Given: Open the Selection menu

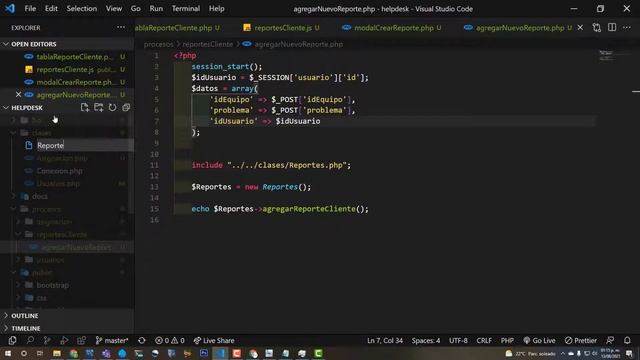Looking at the screenshot, I should [82, 9].
